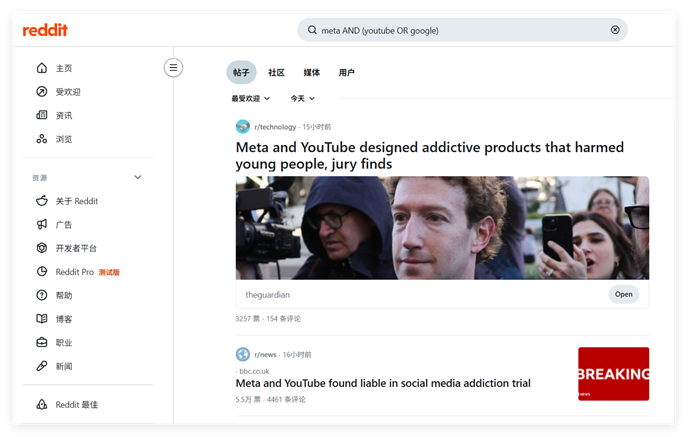Click the magnifier search icon
Viewport: 688px width, 437px height.
tap(312, 30)
